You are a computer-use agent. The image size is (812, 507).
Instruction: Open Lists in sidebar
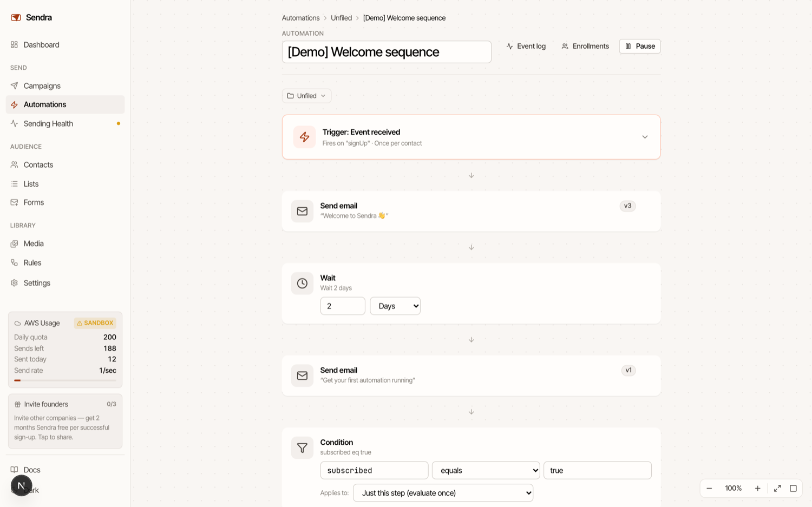coord(65,184)
